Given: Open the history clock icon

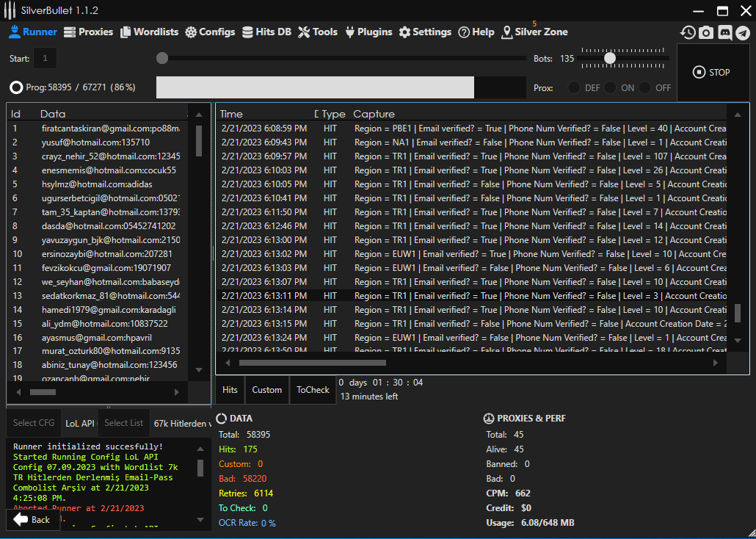Looking at the screenshot, I should tap(688, 32).
